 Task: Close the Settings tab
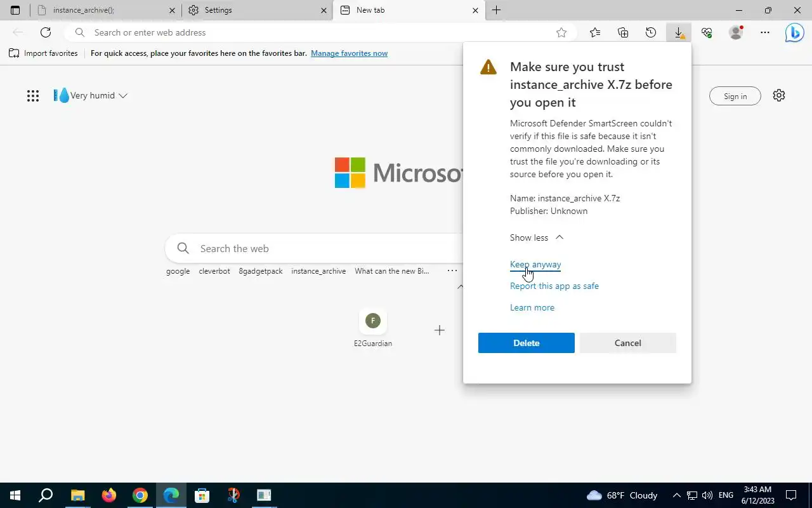click(x=324, y=10)
